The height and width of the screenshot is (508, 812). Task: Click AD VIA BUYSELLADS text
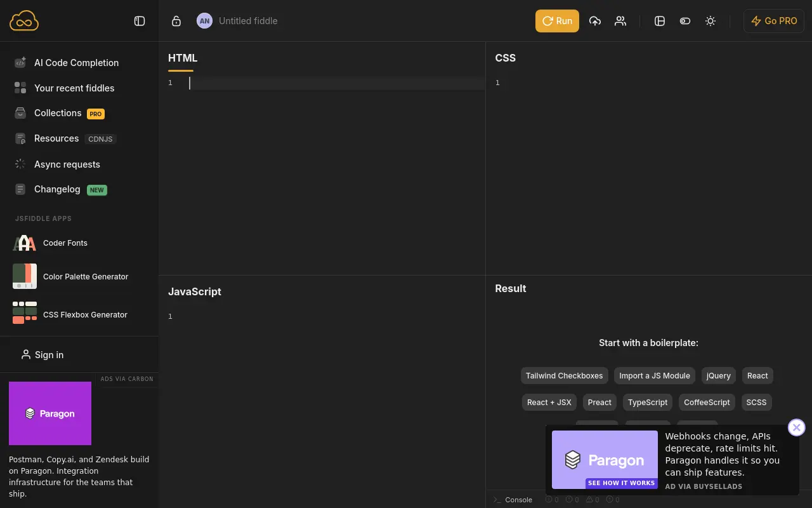pos(704,486)
